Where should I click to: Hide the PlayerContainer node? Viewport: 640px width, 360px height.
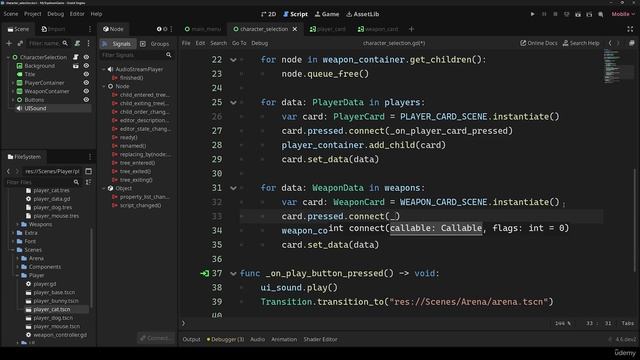click(86, 82)
